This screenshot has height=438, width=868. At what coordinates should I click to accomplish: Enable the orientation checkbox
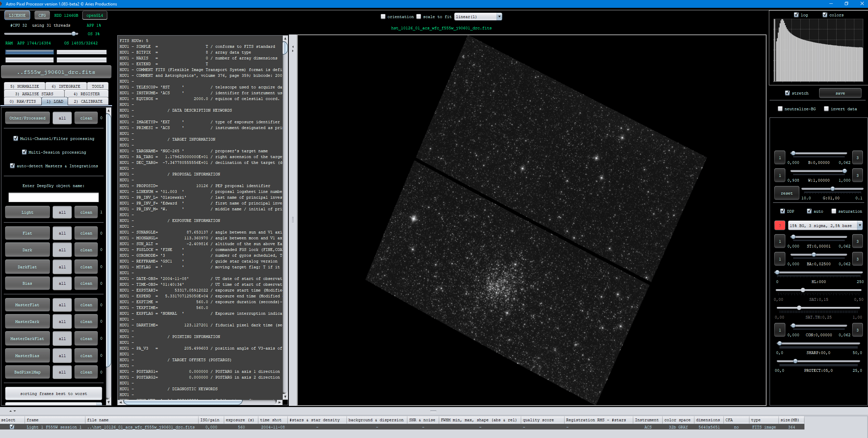coord(383,16)
